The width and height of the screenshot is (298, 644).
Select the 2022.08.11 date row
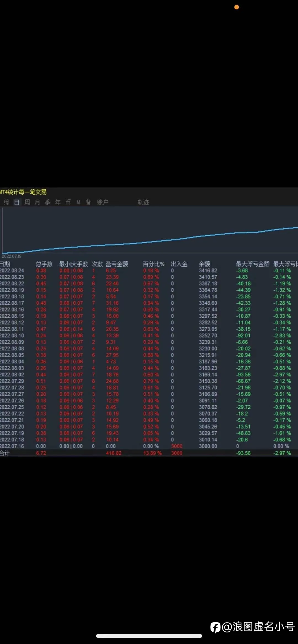(x=149, y=329)
